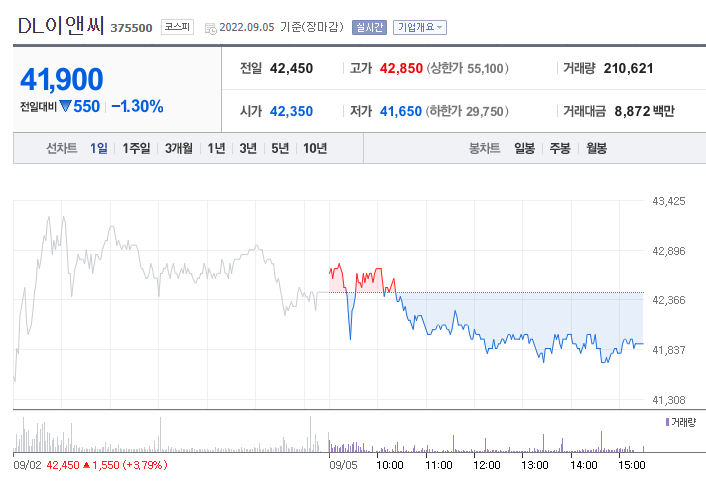
Task: Click the 41,308 y-axis label
Action: tap(669, 400)
